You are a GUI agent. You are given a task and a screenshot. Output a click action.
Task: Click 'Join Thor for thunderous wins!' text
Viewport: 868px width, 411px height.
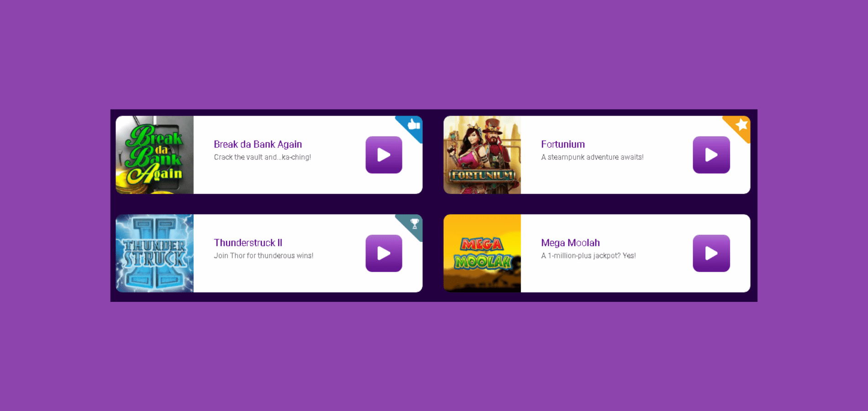pyautogui.click(x=264, y=256)
